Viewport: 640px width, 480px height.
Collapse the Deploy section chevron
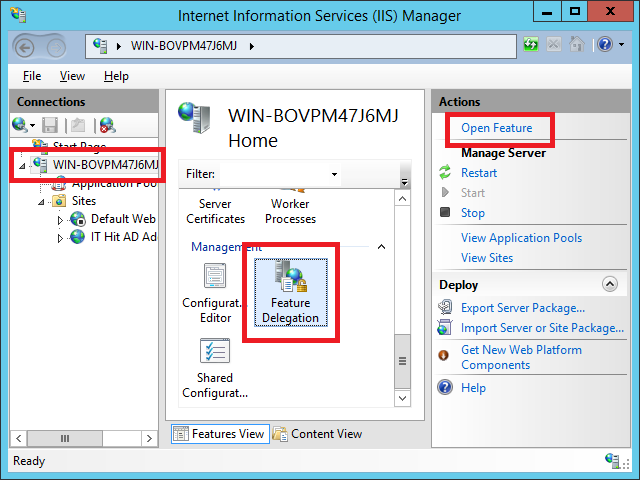[x=610, y=284]
